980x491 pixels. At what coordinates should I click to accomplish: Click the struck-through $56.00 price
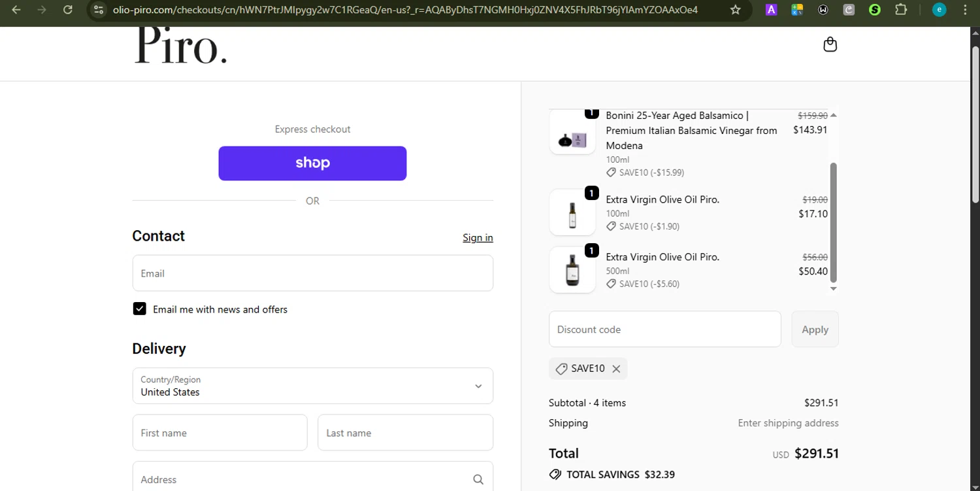click(x=815, y=258)
